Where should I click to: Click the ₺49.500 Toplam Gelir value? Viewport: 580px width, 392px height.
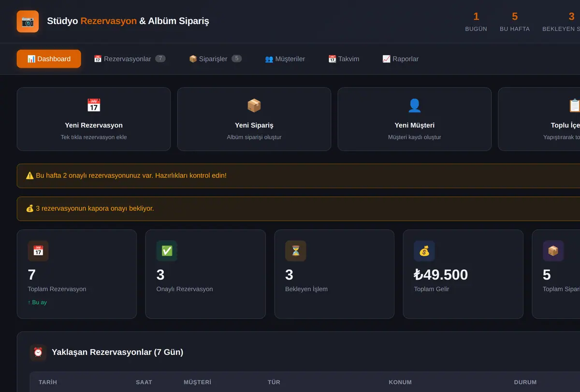tap(441, 275)
